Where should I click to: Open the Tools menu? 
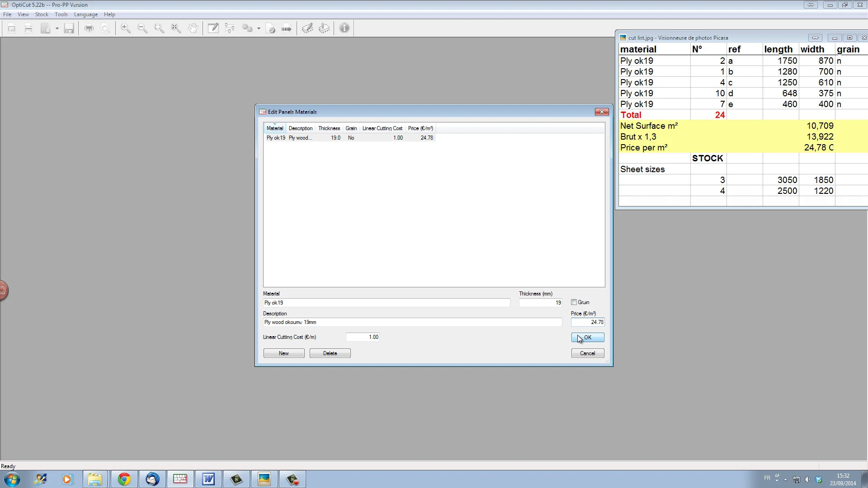pyautogui.click(x=61, y=14)
